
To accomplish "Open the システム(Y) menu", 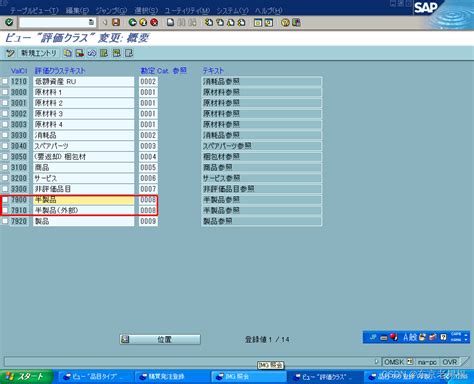I will tap(233, 10).
